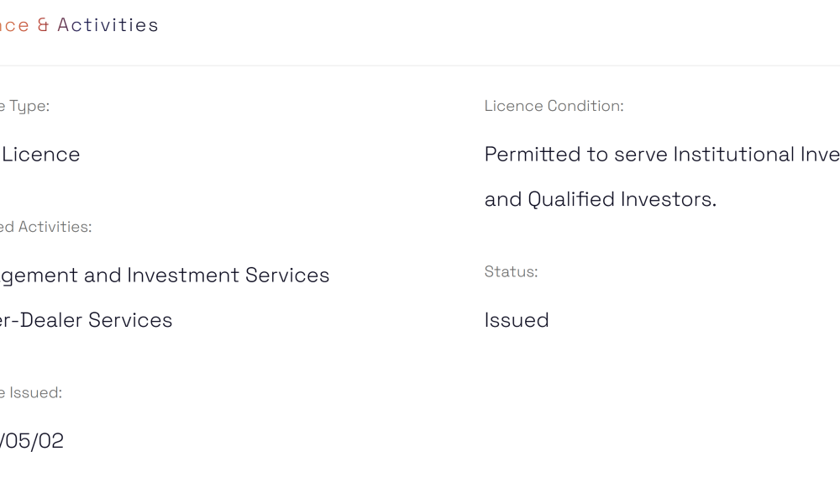Click the word 'Services' in the Dealer entry
This screenshot has height=504, width=840.
(x=130, y=320)
